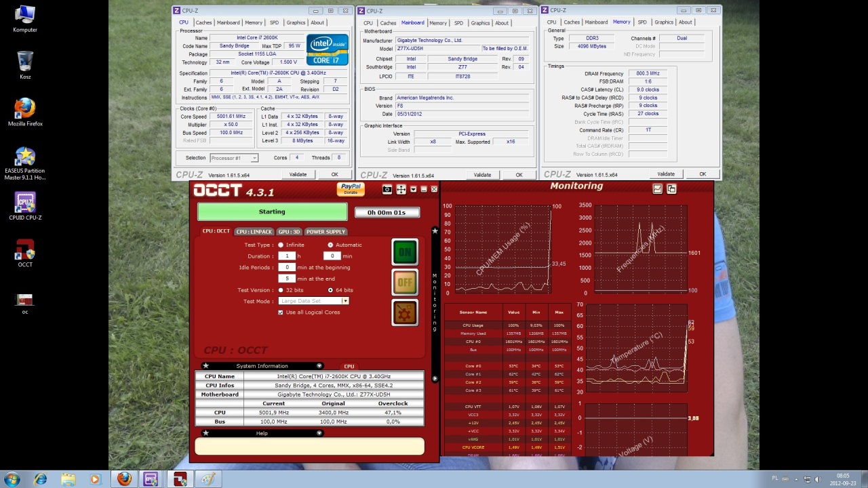Click the PL language indicator in tray
868x488 pixels.
(x=775, y=479)
